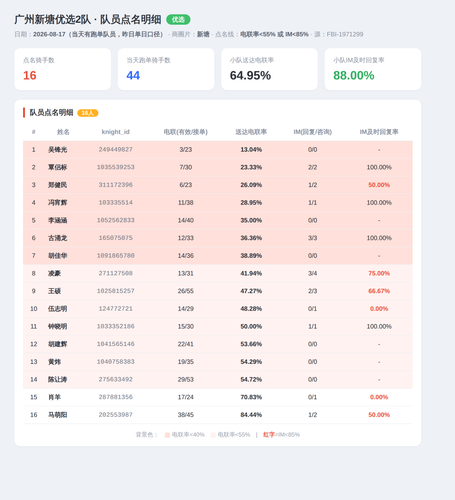Click the 小队IM及时回复率 value 88.00%
The image size is (455, 500).
point(354,75)
